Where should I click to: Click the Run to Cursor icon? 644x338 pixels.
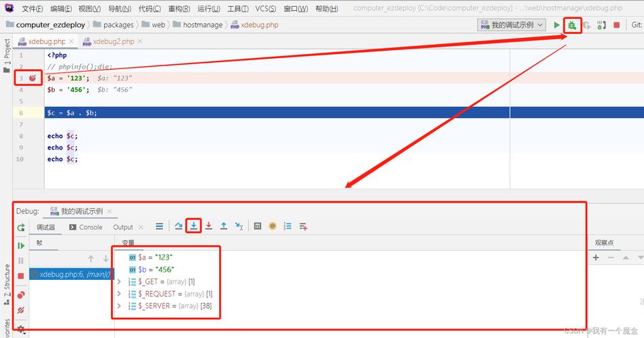tap(239, 226)
